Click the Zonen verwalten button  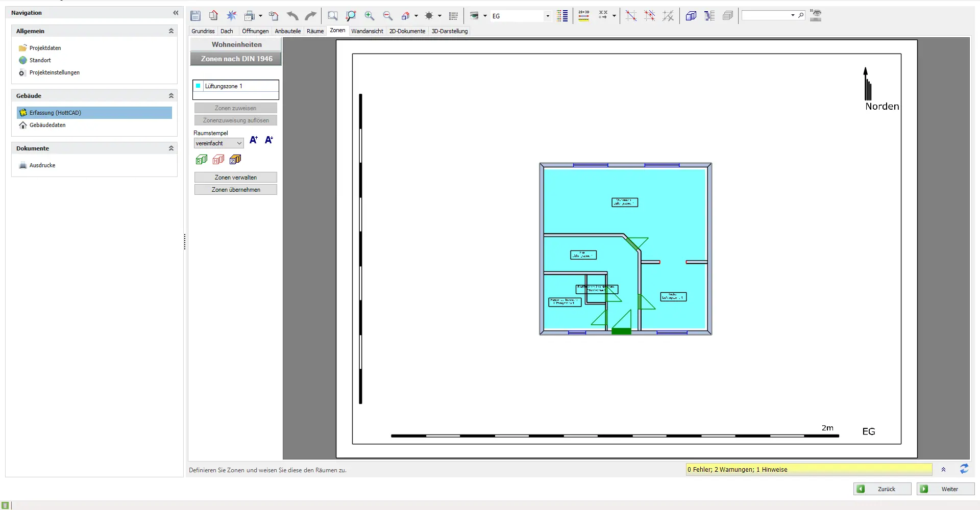point(235,177)
